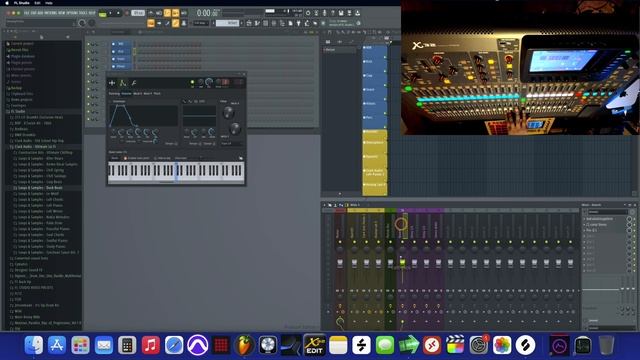
Task: Toggle the green Pat/Song mode switch
Action: (102, 13)
